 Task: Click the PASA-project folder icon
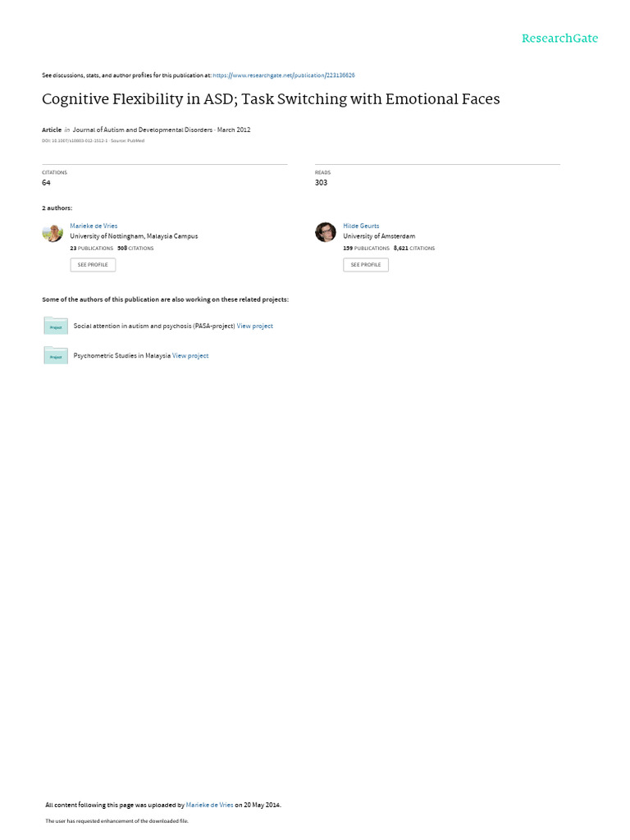click(56, 326)
